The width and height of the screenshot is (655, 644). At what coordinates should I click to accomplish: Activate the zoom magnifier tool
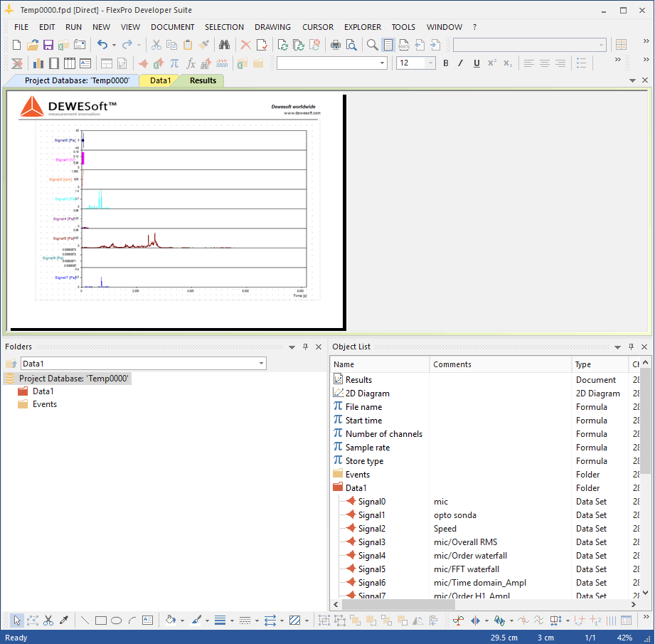point(372,45)
